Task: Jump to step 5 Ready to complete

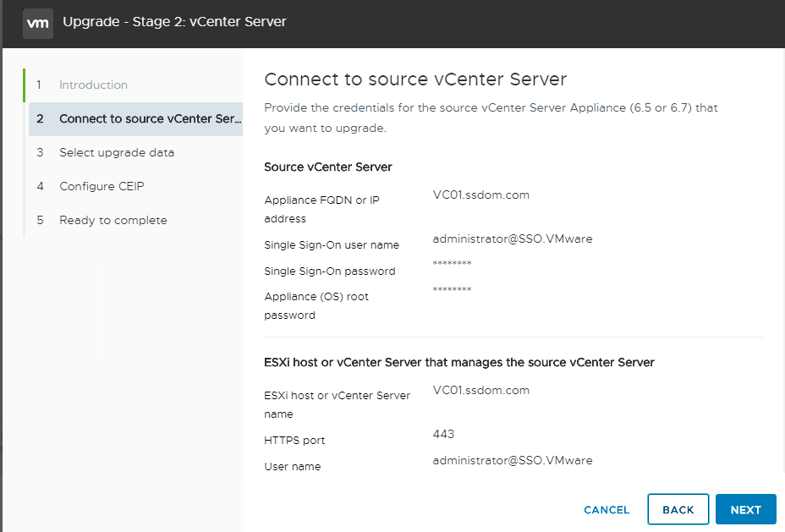Action: point(113,220)
